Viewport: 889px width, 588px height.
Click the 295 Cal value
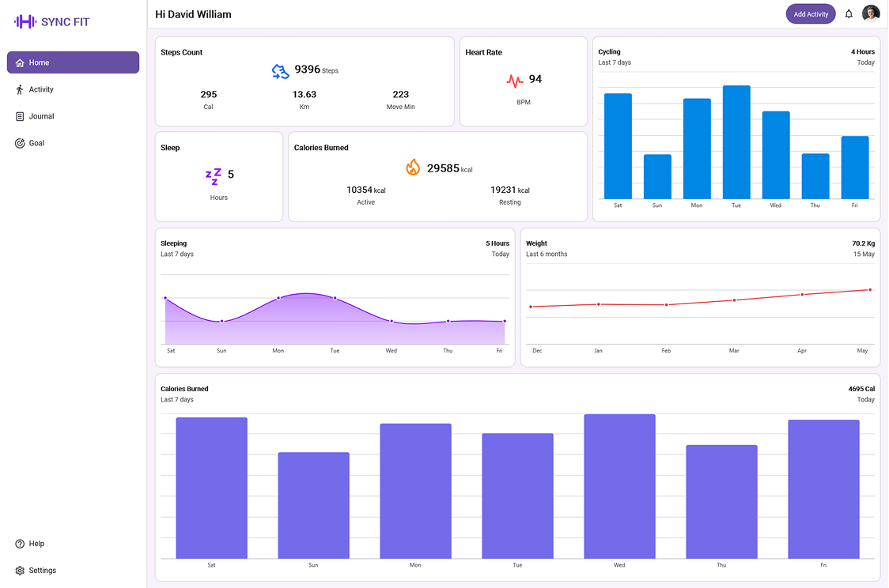click(x=209, y=95)
